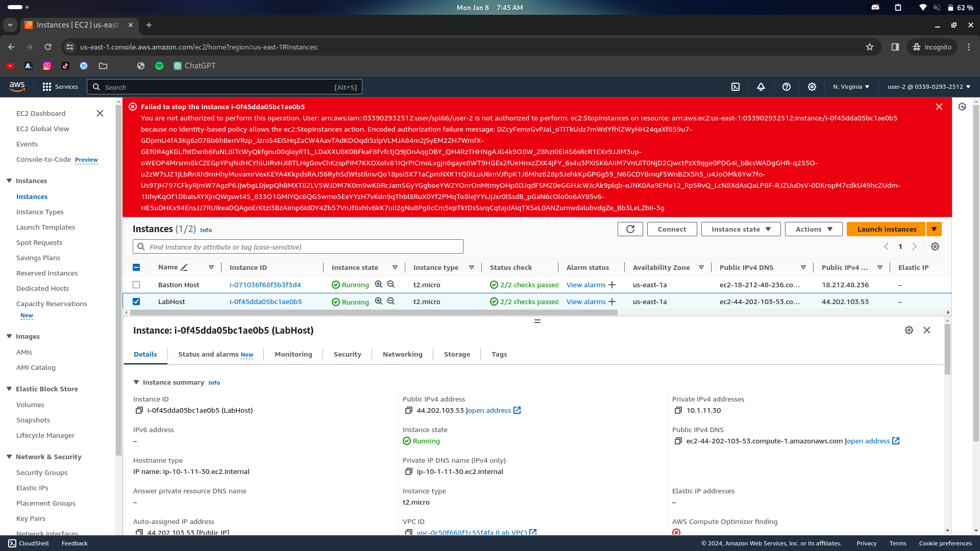
Task: Uncheck the LabHost row checkbox
Action: click(x=136, y=302)
